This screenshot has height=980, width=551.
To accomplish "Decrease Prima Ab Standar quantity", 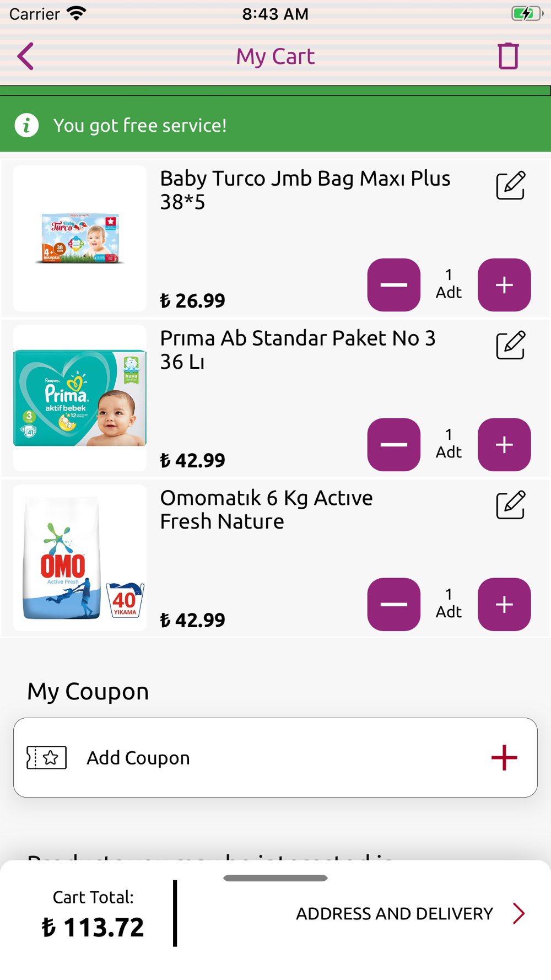I will (394, 445).
